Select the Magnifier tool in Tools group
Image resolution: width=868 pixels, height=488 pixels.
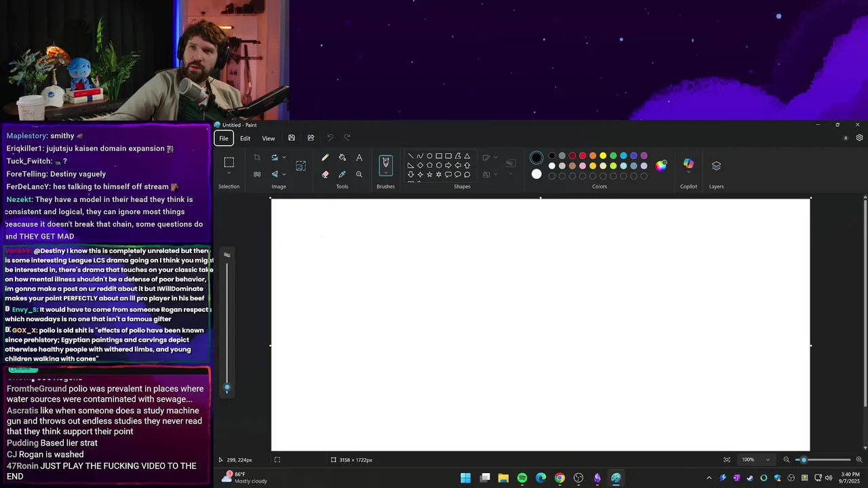click(359, 174)
